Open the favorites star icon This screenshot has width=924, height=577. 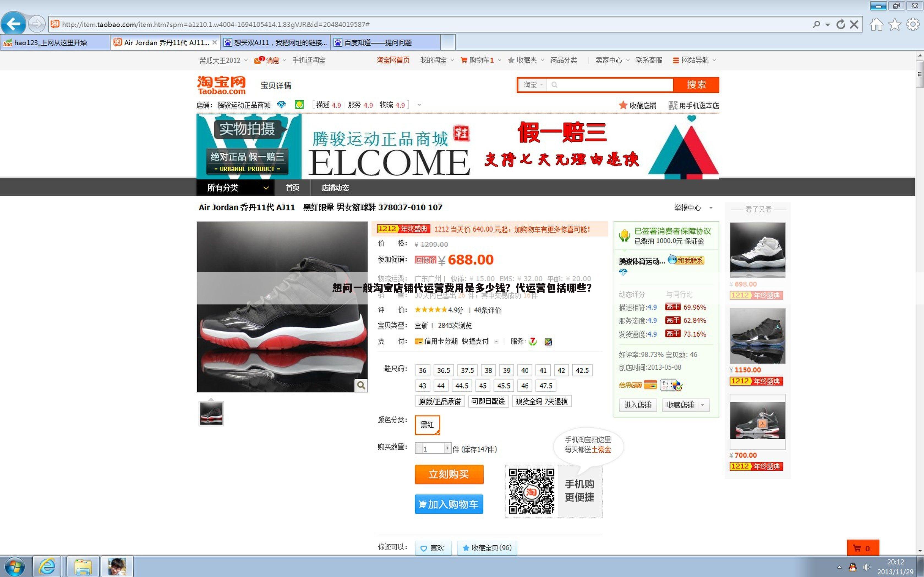895,24
